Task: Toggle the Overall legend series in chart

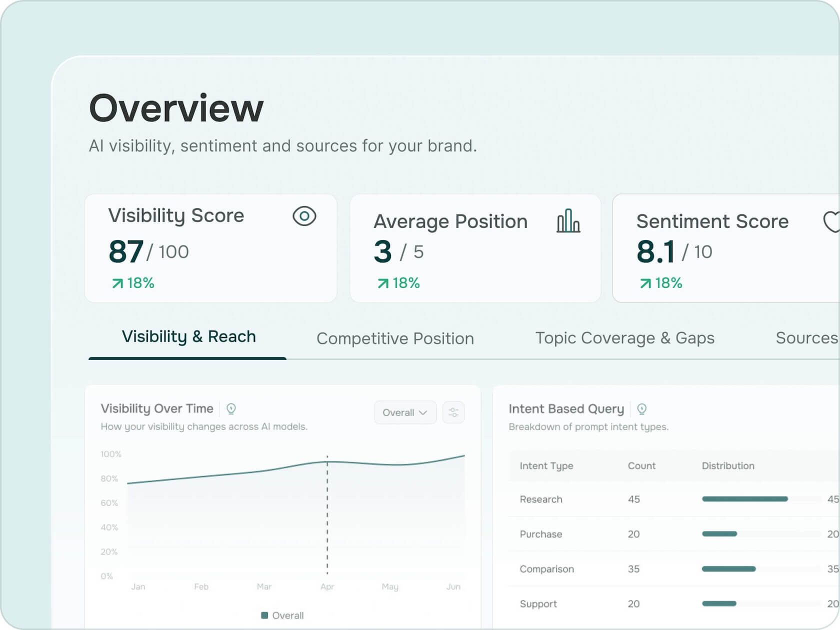Action: (x=282, y=615)
